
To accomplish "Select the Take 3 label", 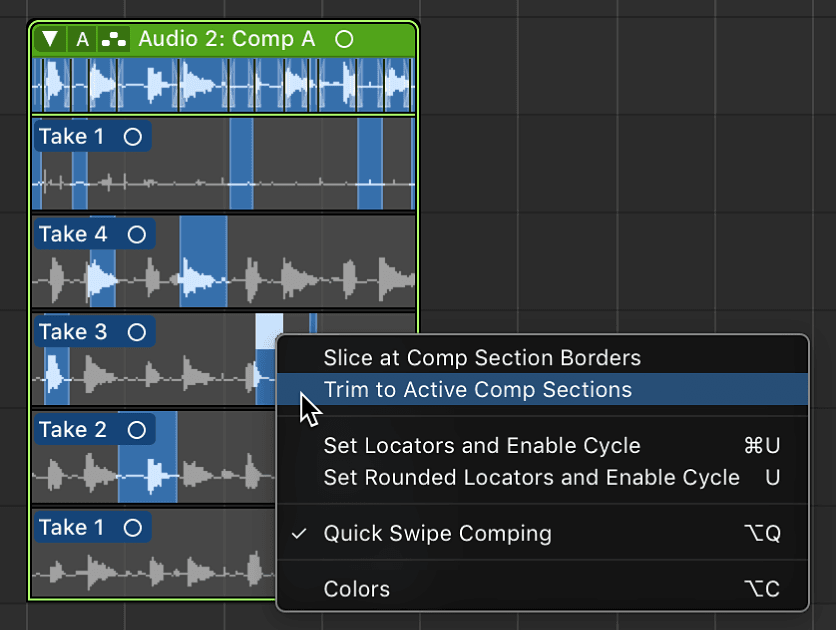I will 73,332.
